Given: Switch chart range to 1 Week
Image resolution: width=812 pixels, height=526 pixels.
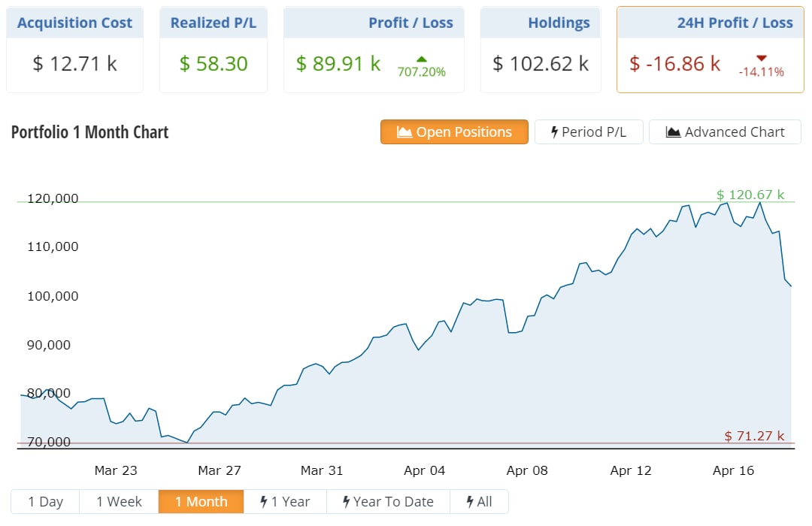Looking at the screenshot, I should tap(119, 501).
